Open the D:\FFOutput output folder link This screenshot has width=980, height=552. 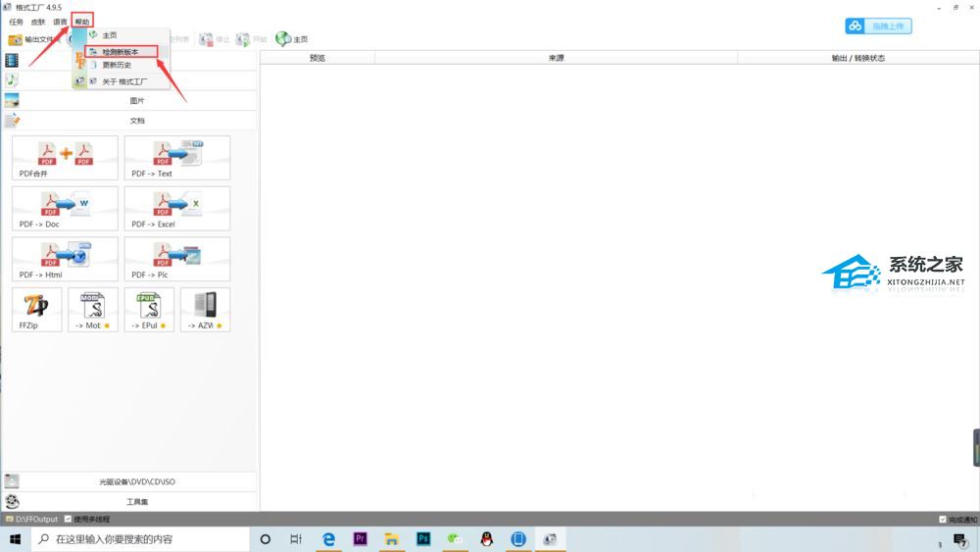point(32,520)
